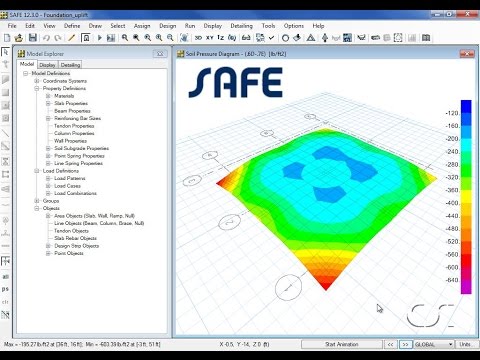This screenshot has width=480, height=360.
Task: Click the 'ps' snap tool in sidebar
Action: [x=5, y=289]
